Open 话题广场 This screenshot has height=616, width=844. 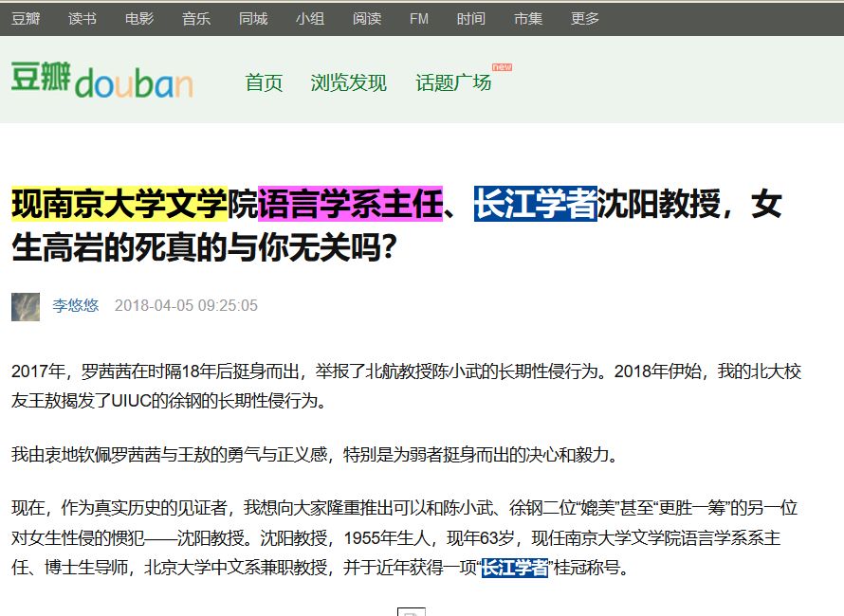(453, 83)
